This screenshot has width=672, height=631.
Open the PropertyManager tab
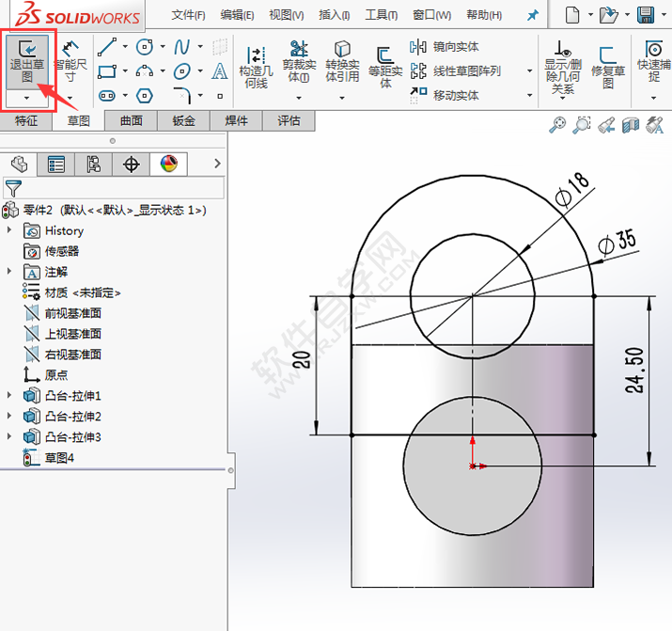pos(56,165)
